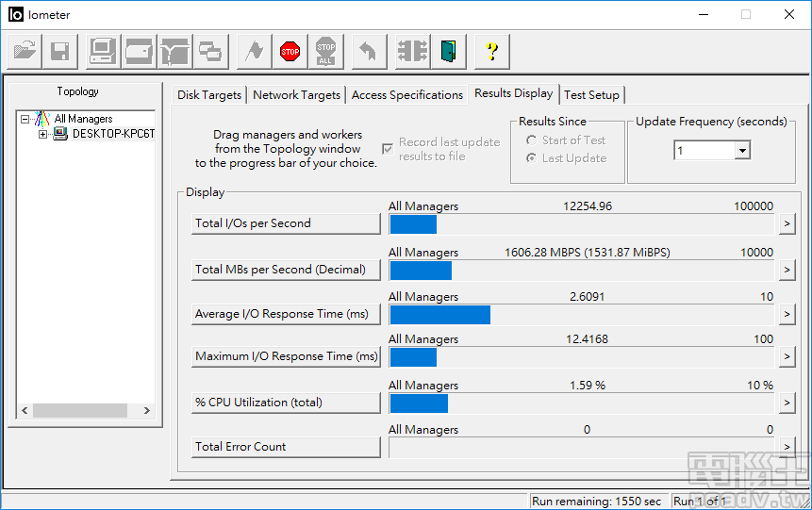The image size is (812, 510).
Task: Open Maximum I/O Response Time arrow
Action: pyautogui.click(x=787, y=356)
